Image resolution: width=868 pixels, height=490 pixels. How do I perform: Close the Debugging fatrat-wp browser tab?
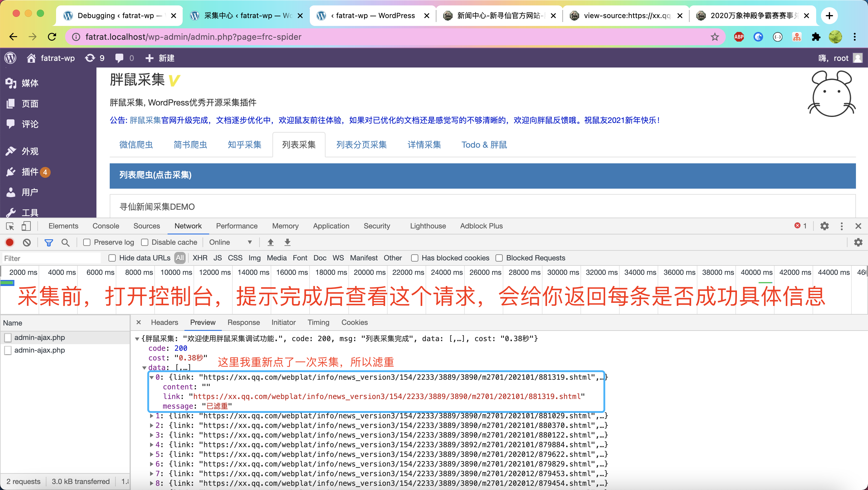coord(174,15)
